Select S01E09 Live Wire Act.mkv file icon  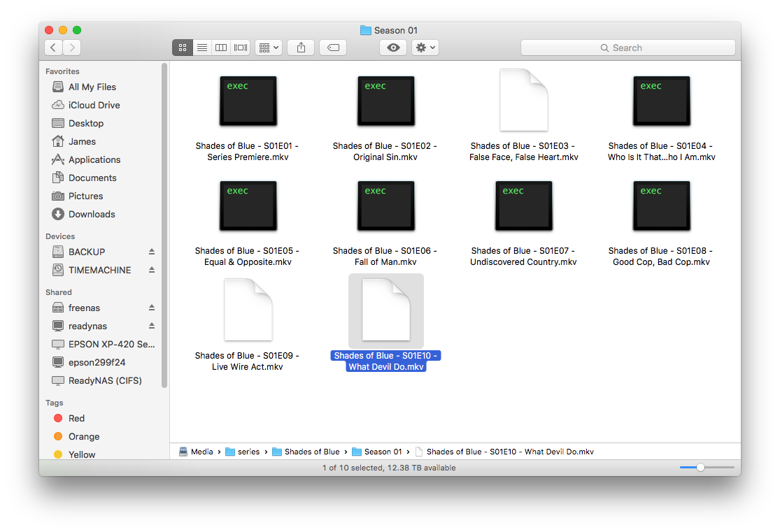[x=248, y=310]
